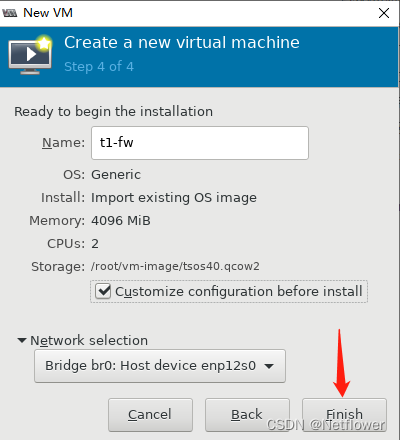Click the Install value Import existing OS image
400x440 pixels.
pos(174,198)
